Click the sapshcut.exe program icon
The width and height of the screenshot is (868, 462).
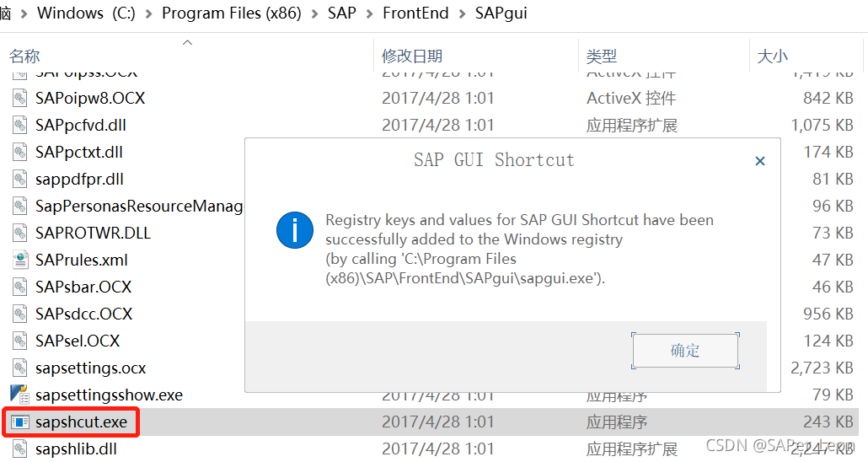coord(20,422)
